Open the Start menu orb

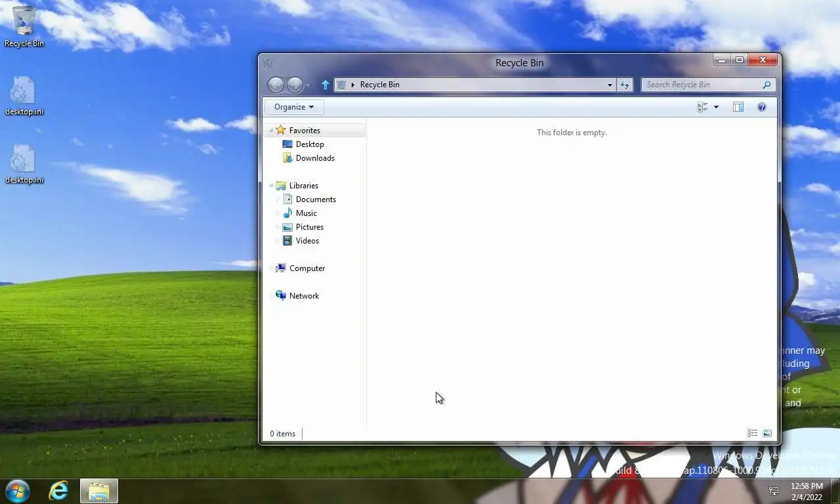click(x=18, y=491)
